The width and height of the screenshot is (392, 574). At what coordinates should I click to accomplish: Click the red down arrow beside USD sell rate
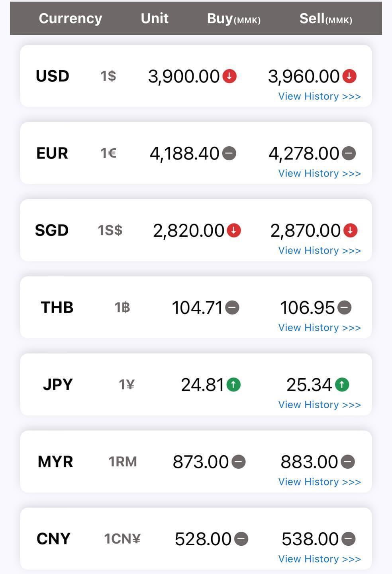click(349, 76)
